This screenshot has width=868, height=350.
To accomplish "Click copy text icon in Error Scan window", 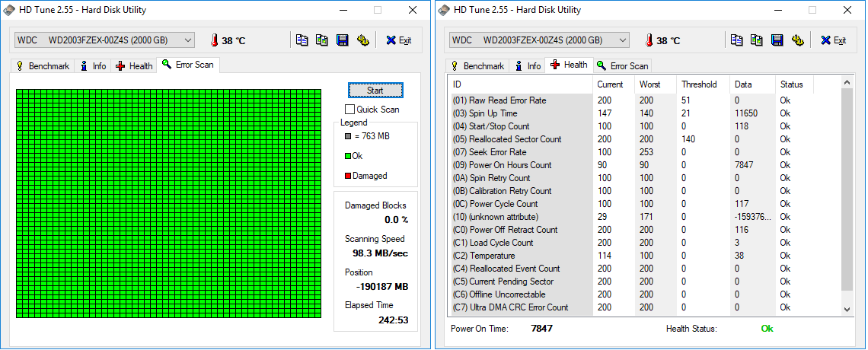I will (x=302, y=40).
